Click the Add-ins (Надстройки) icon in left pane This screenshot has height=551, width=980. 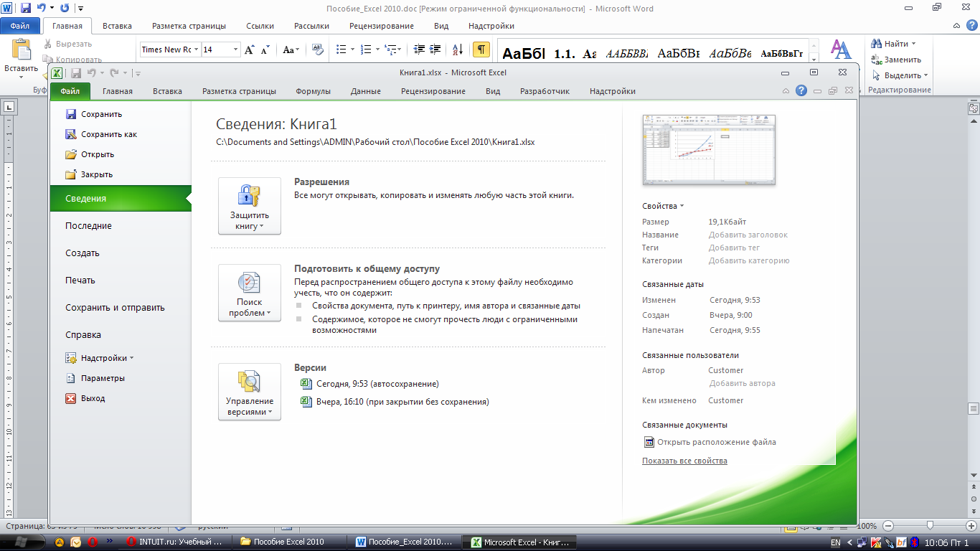click(70, 358)
